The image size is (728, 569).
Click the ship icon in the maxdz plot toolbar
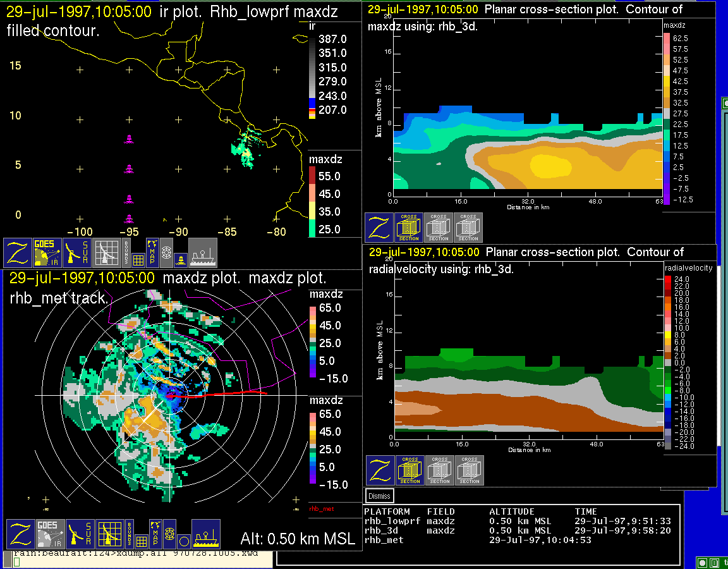[x=205, y=534]
